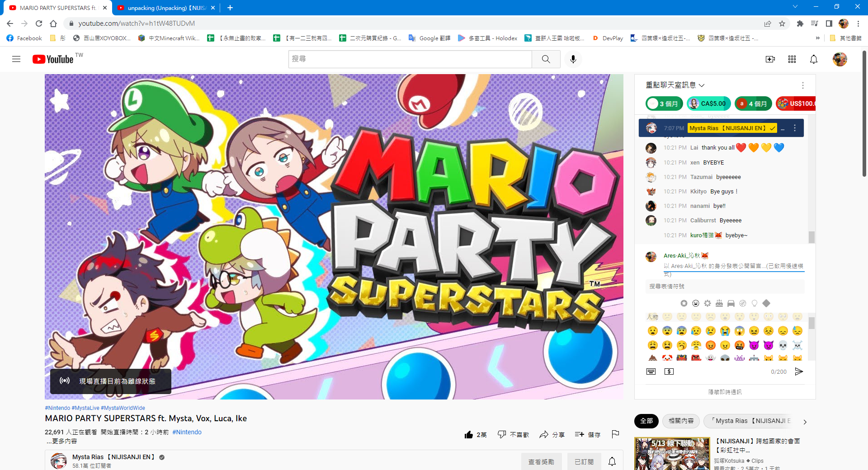
Task: Insert the skull emoji
Action: click(x=783, y=345)
